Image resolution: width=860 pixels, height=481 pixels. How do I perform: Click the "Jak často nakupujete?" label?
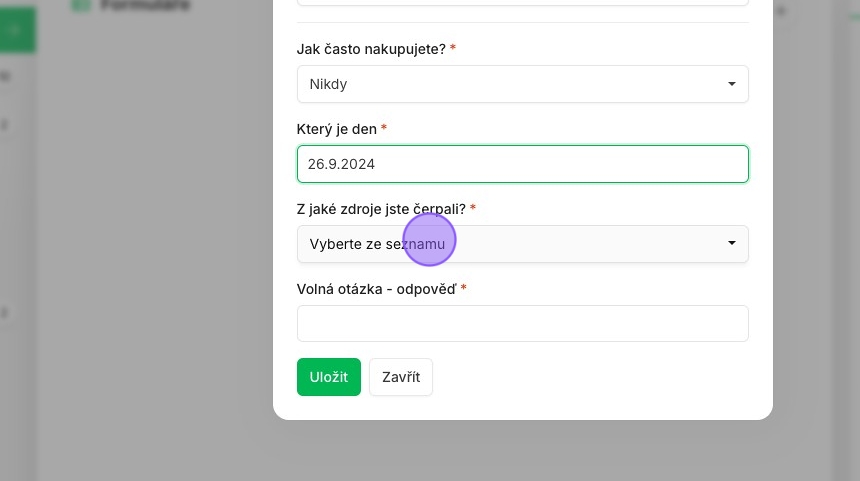tap(371, 49)
